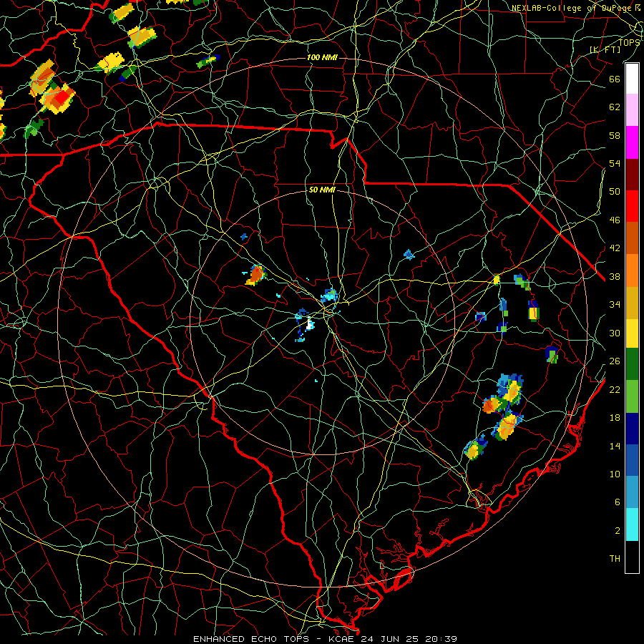Select the '42' legend value
Image resolution: width=644 pixels, height=644 pixels.
(615, 248)
